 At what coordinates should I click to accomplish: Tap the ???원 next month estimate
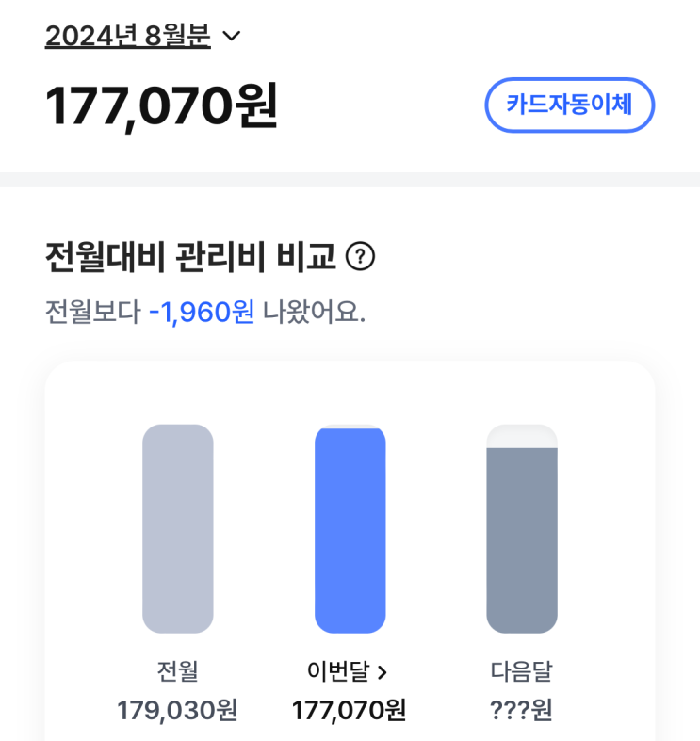521,710
